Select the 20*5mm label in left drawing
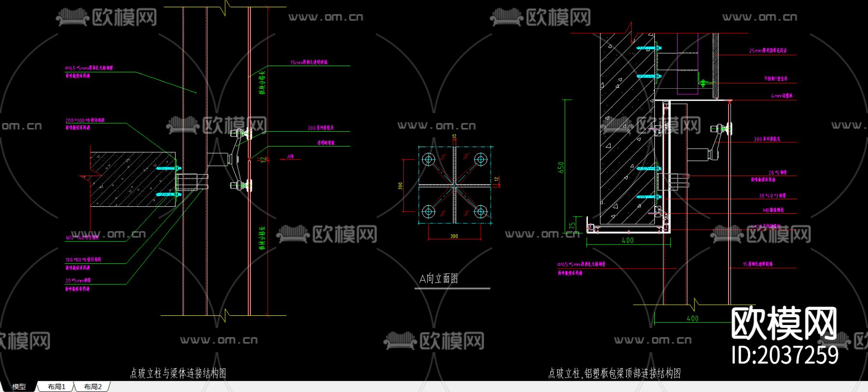 pyautogui.click(x=78, y=280)
